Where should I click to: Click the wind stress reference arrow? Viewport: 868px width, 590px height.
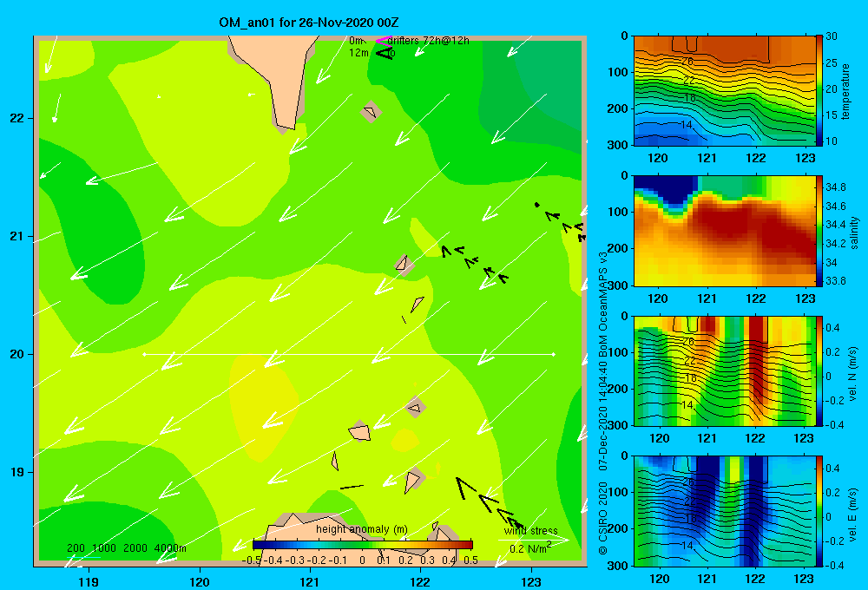[x=533, y=539]
